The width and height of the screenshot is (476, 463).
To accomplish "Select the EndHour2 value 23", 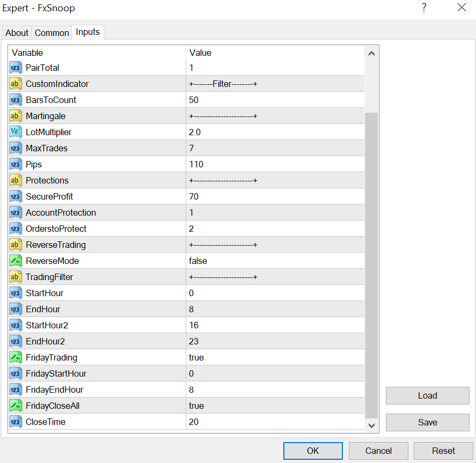I will (x=194, y=341).
